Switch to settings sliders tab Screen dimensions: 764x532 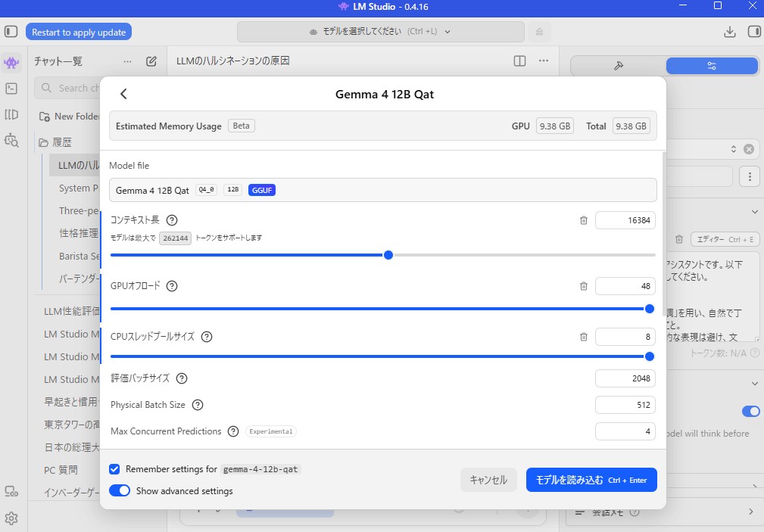pyautogui.click(x=712, y=66)
